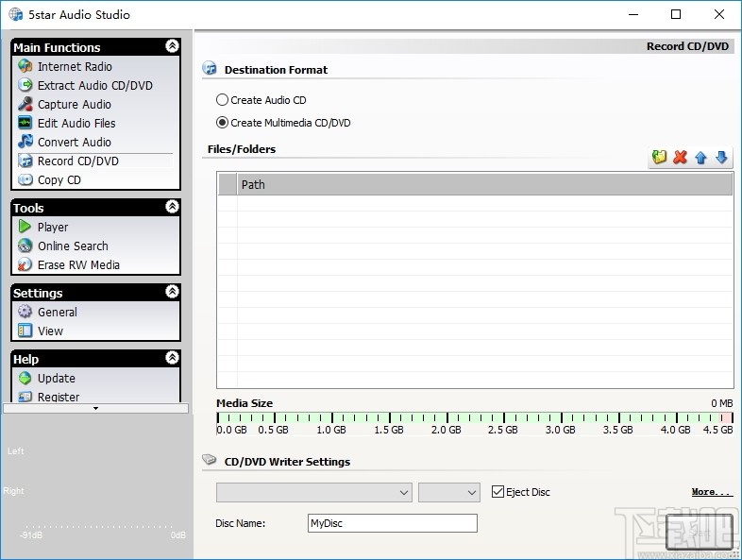The image size is (742, 560).
Task: Maximize the 5star Audio Studio window
Action: (676, 14)
